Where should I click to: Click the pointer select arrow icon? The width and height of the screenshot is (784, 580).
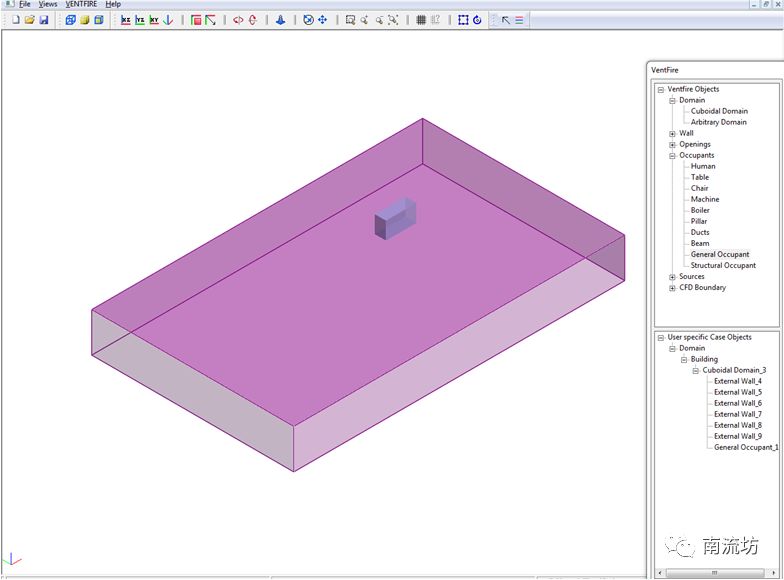(505, 20)
